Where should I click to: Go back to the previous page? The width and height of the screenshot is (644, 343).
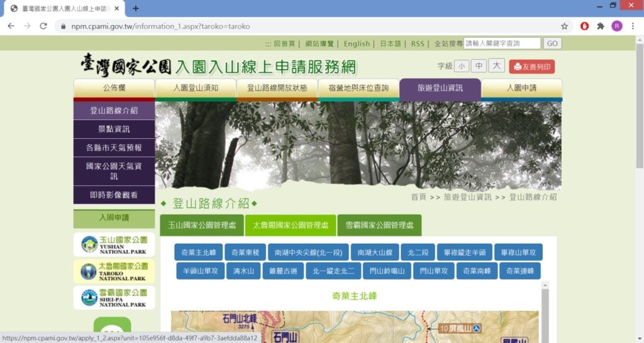tap(11, 26)
